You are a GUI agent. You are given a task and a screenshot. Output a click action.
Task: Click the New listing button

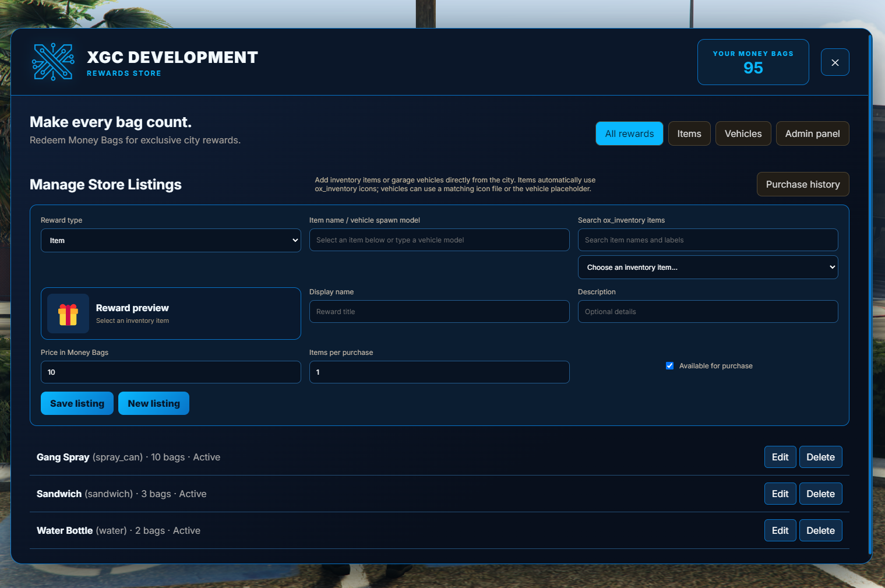pos(154,403)
